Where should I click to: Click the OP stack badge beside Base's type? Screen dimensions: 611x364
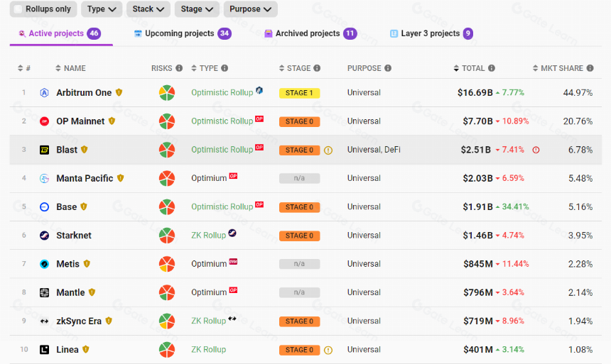pos(259,204)
